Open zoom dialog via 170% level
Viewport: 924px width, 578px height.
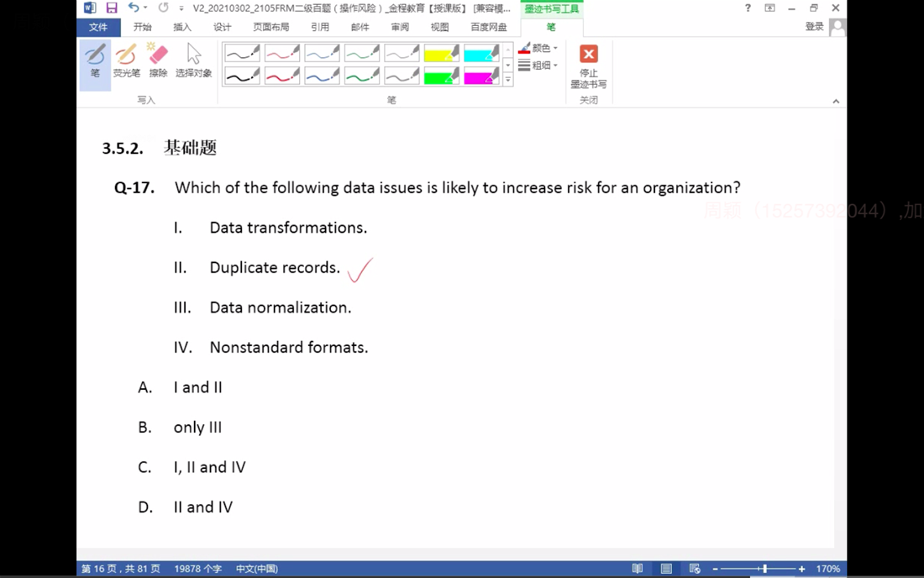828,569
